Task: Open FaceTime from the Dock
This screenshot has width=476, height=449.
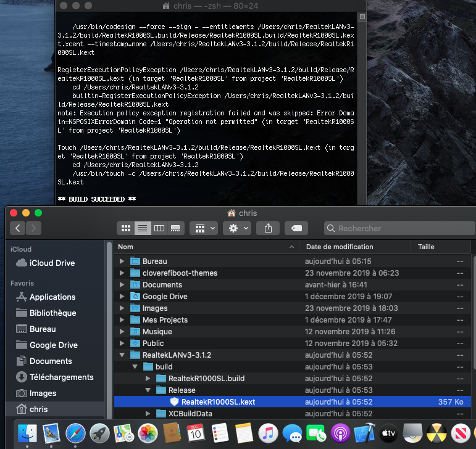Action: (315, 433)
